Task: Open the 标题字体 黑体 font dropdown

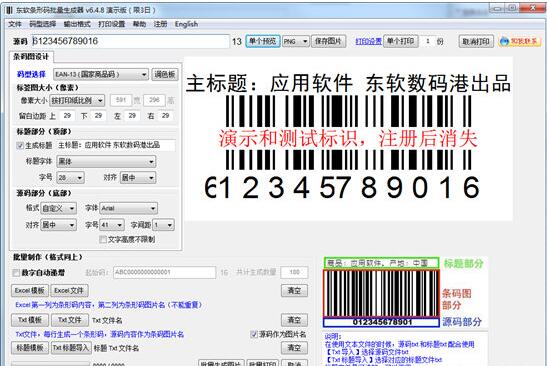Action: [106, 162]
